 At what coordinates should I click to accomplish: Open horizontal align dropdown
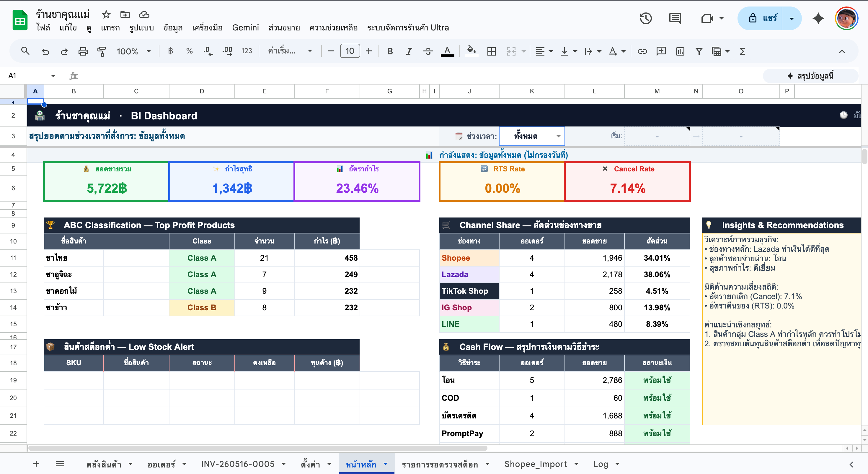(x=544, y=51)
